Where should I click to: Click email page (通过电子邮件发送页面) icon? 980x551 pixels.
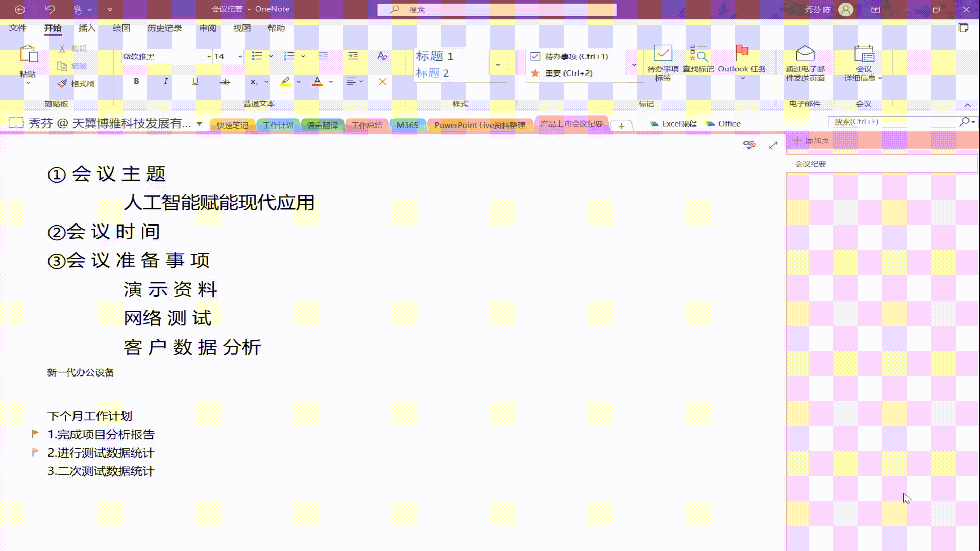[x=805, y=54]
